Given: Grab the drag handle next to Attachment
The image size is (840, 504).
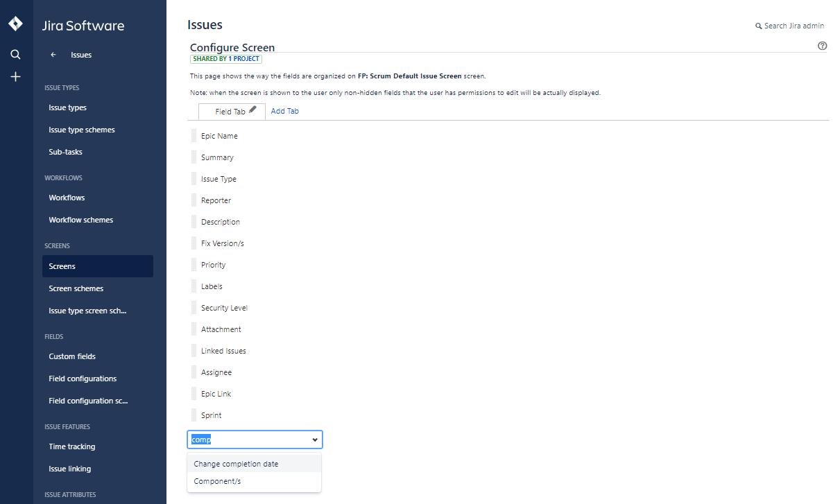Looking at the screenshot, I should point(194,329).
